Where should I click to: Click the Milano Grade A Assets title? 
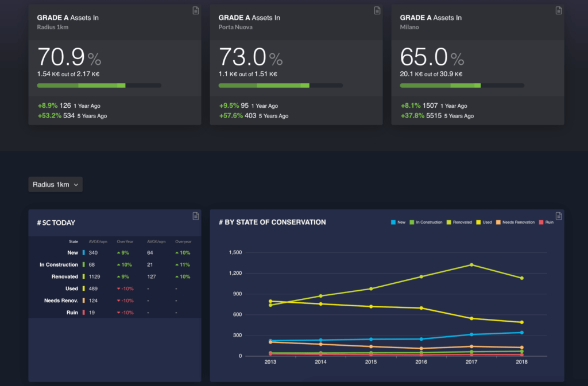[x=431, y=18]
